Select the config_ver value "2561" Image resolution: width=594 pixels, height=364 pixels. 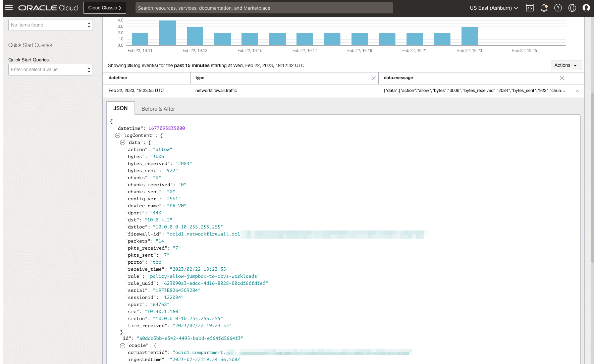click(172, 199)
